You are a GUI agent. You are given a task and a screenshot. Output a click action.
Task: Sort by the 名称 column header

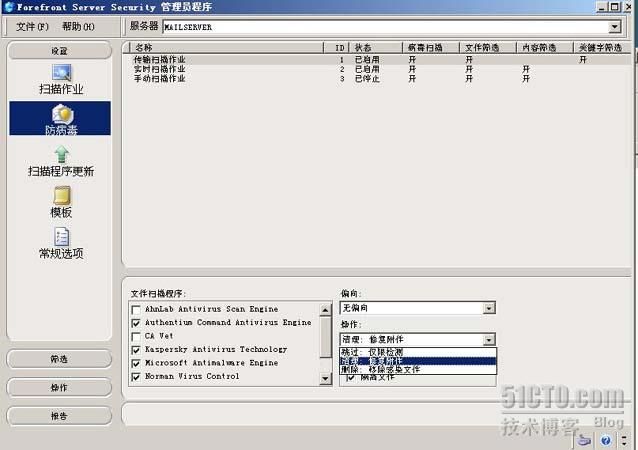point(226,48)
